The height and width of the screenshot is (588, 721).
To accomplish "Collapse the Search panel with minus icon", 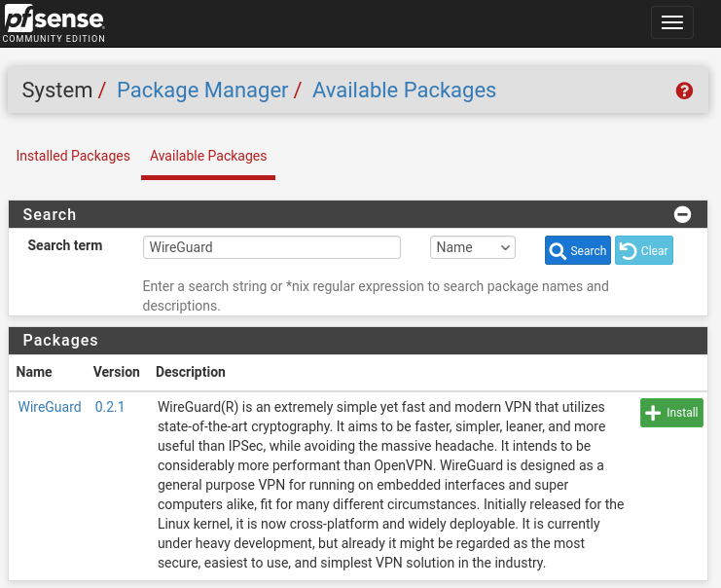I will (682, 214).
